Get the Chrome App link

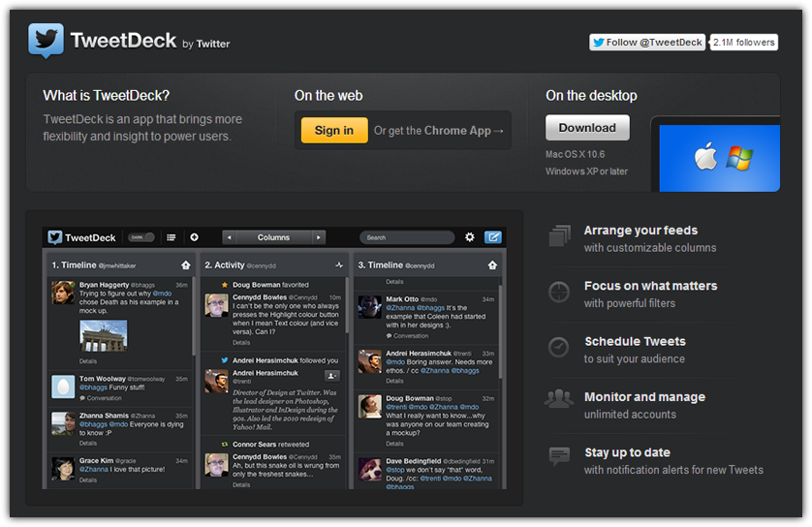point(438,131)
